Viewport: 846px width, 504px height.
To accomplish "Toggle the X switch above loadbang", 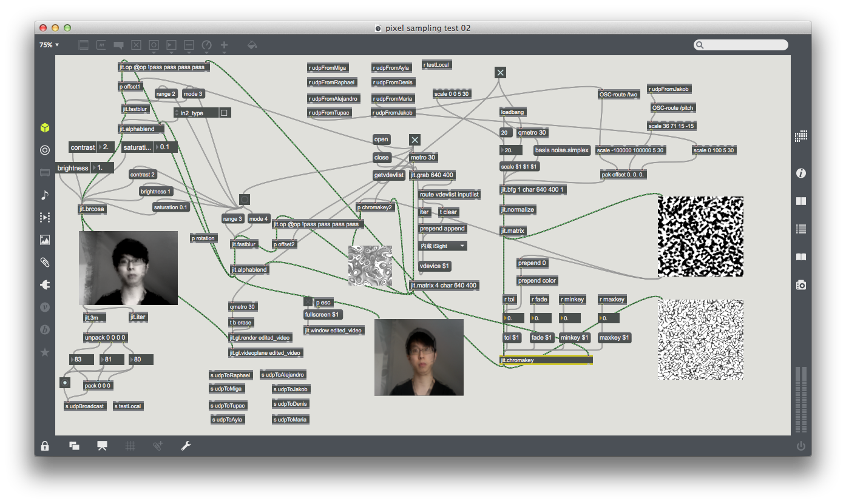I will [x=500, y=73].
